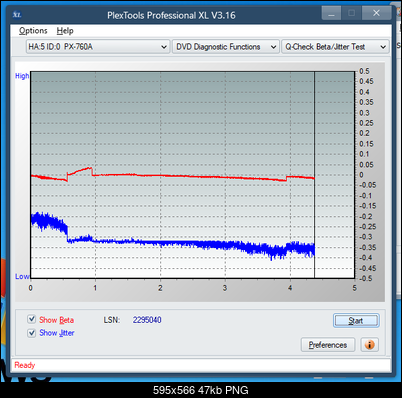Close the PlexTools window
Viewport: 402px width, 398px height.
tap(376, 13)
